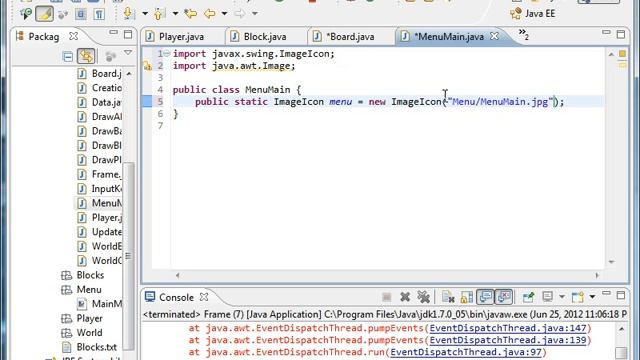Fold the import block on line 1
640x360 pixels.
(167, 53)
